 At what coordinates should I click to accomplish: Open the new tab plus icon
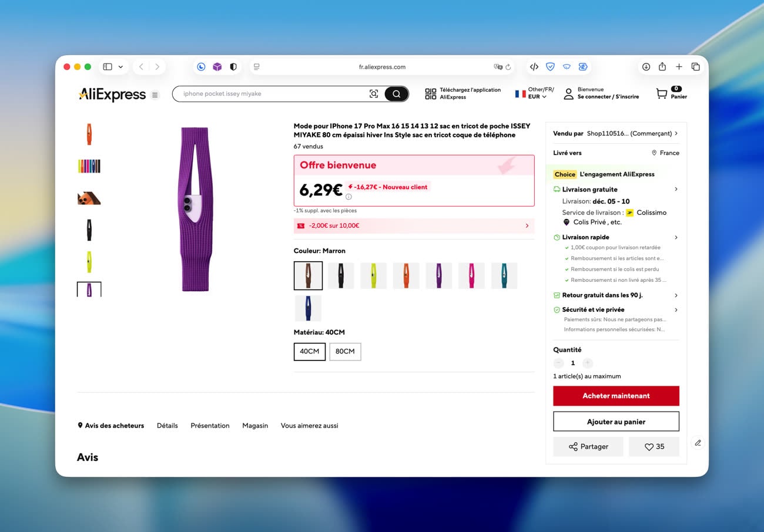[x=679, y=67]
